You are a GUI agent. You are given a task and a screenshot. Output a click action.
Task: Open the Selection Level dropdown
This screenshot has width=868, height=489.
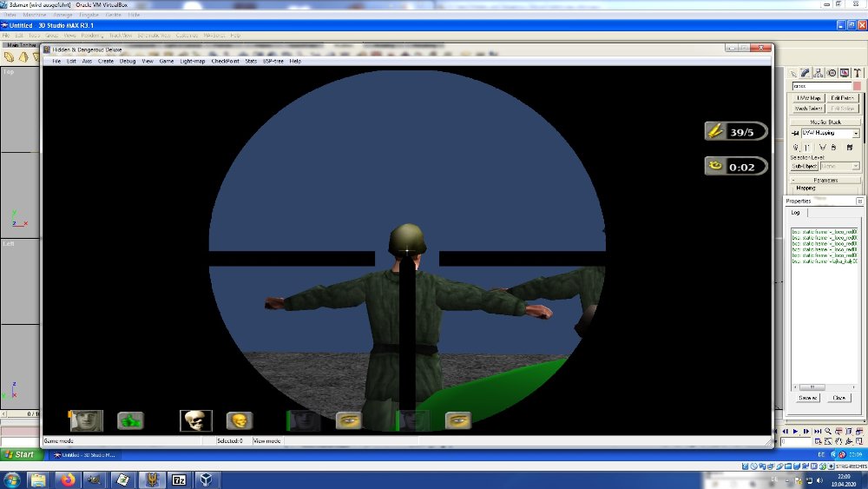839,166
